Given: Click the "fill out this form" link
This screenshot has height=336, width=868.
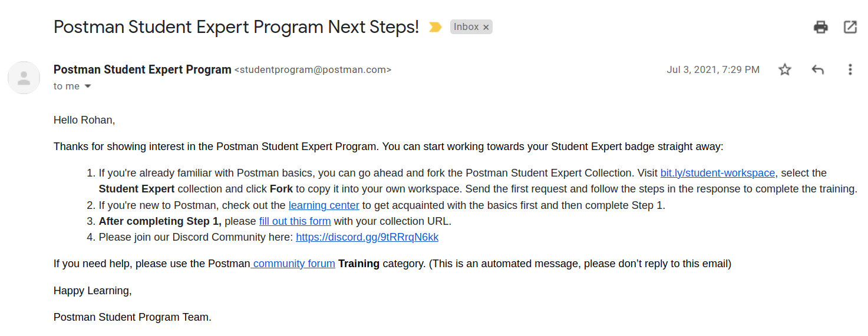Looking at the screenshot, I should point(295,221).
